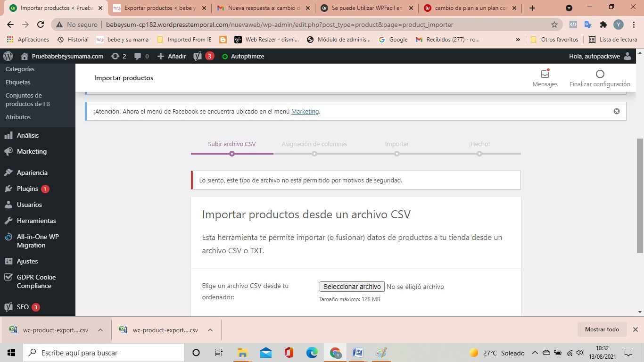Open Otros favoritos folder
The width and height of the screenshot is (644, 362).
click(x=554, y=40)
